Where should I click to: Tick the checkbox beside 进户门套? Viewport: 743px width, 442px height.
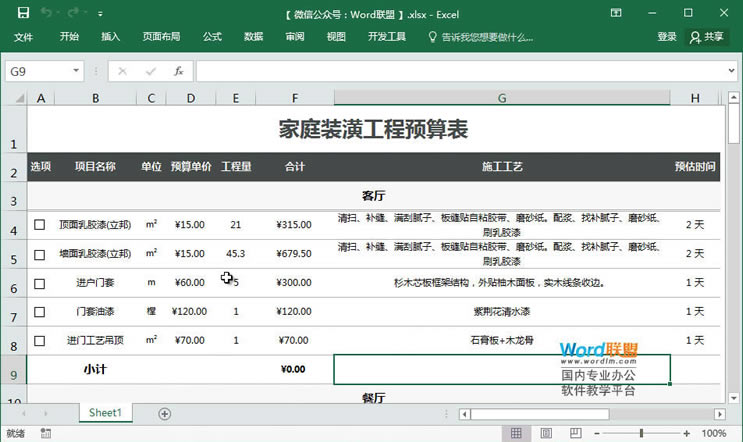click(40, 284)
